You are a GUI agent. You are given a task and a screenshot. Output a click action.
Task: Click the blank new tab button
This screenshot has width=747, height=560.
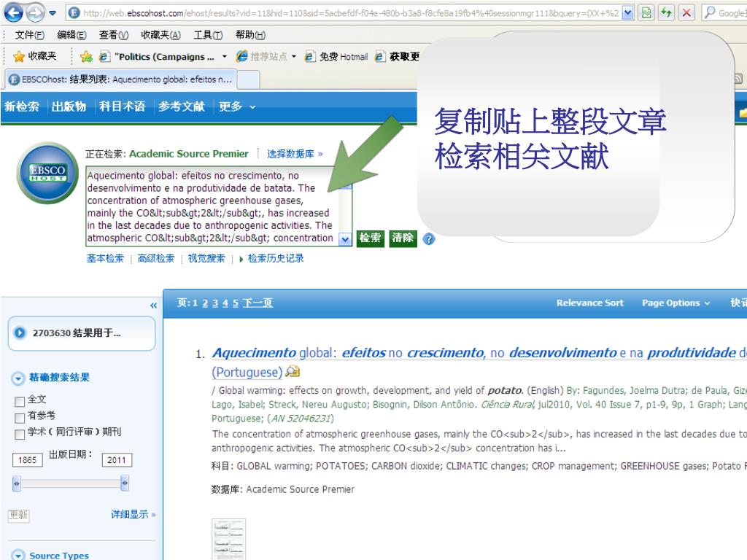click(248, 79)
